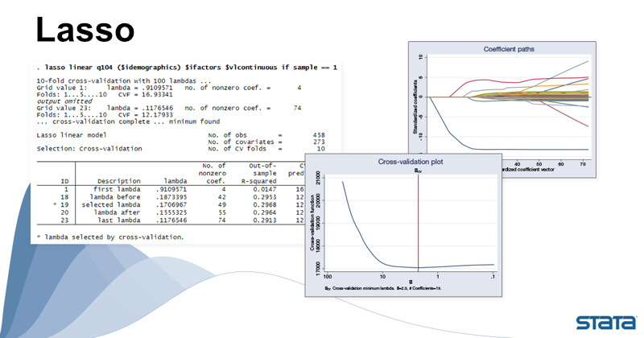Click "Selection: Cross-validation" text
The image size is (644, 338).
pos(89,149)
